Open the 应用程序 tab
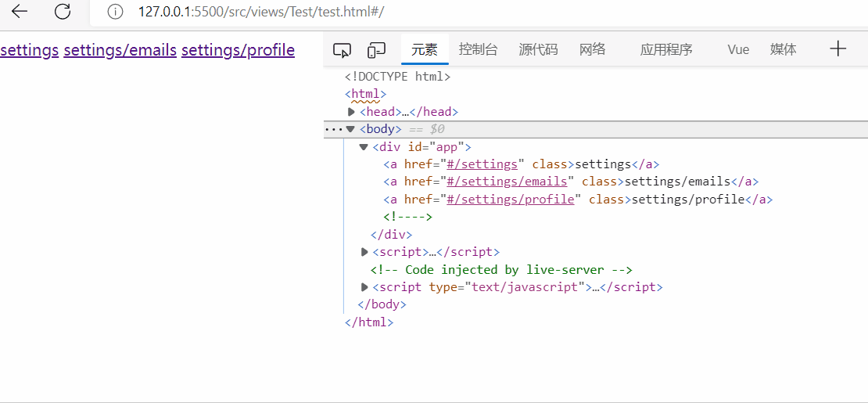 pos(666,49)
